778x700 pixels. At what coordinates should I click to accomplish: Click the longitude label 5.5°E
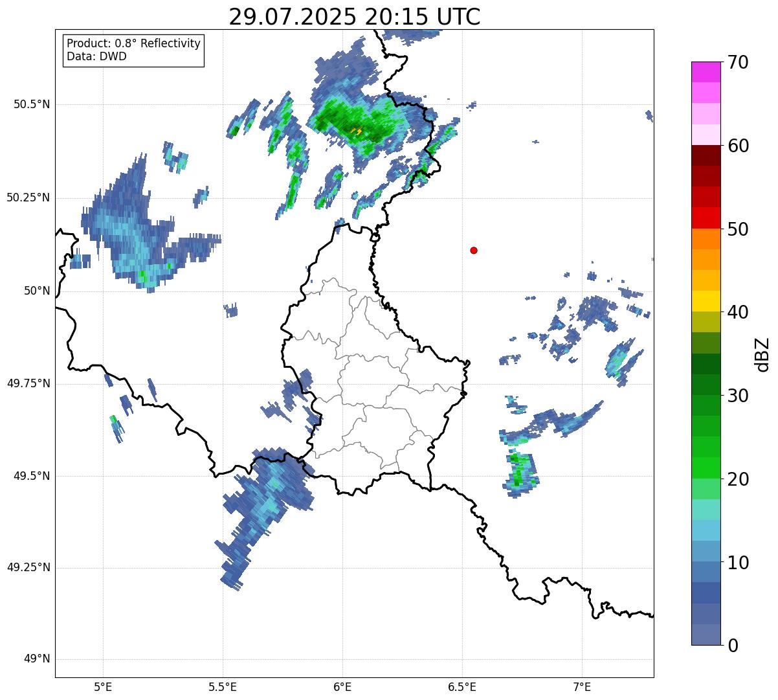223,686
